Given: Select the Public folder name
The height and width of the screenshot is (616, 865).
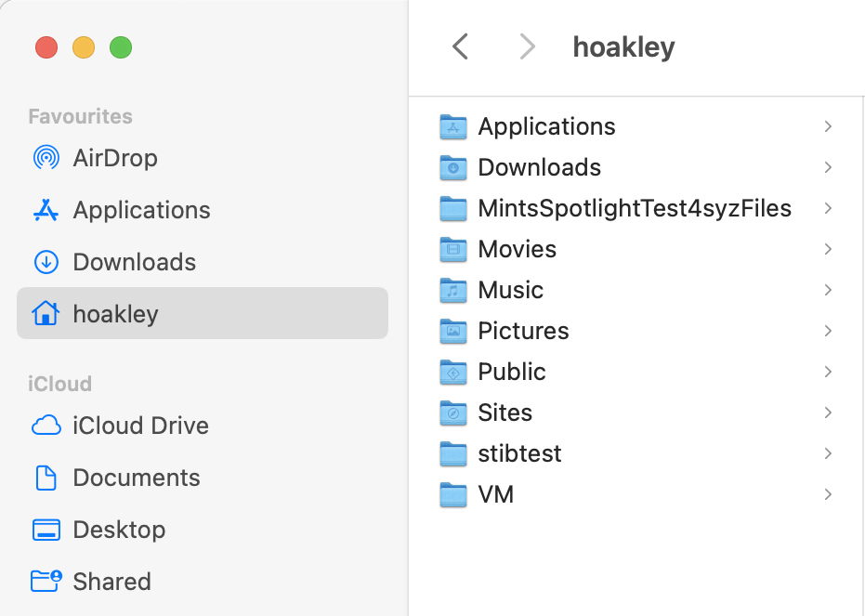Looking at the screenshot, I should [511, 372].
